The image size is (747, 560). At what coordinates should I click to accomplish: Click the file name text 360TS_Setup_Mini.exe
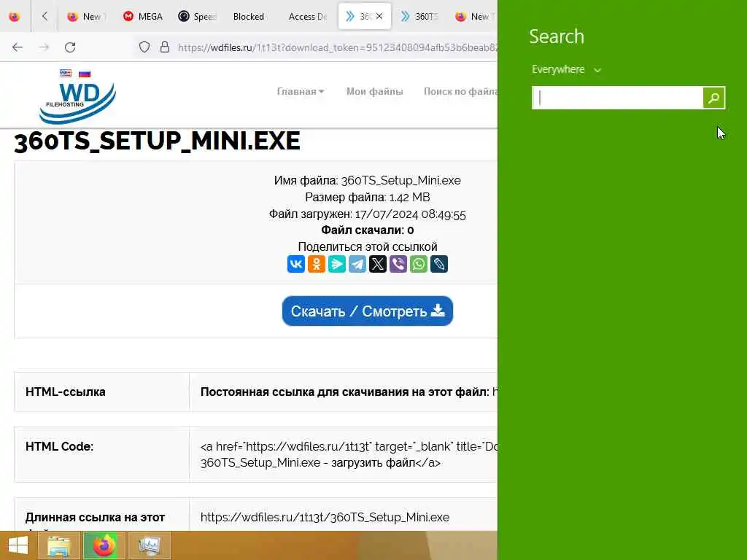[x=400, y=181]
